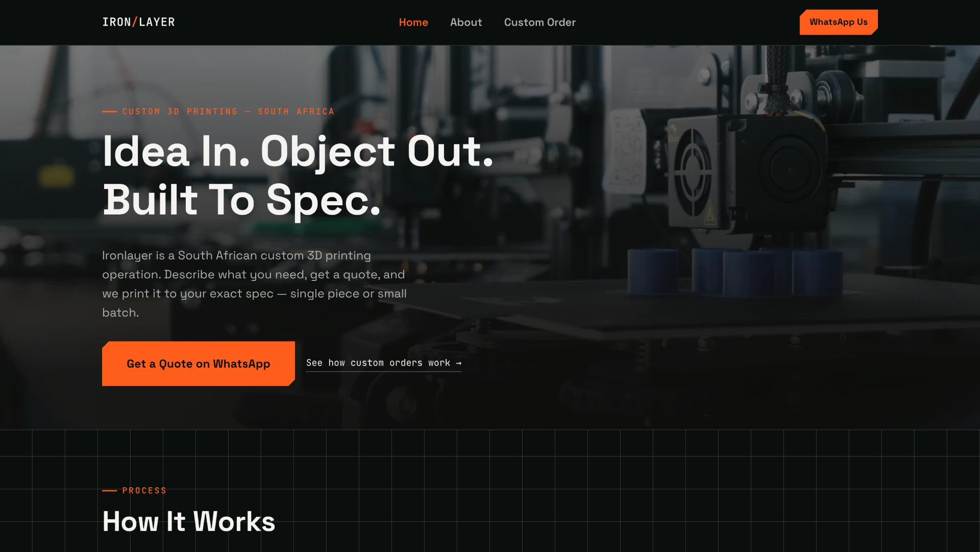Click the Ironlayer description paragraph
Image resolution: width=980 pixels, height=552 pixels.
click(255, 284)
